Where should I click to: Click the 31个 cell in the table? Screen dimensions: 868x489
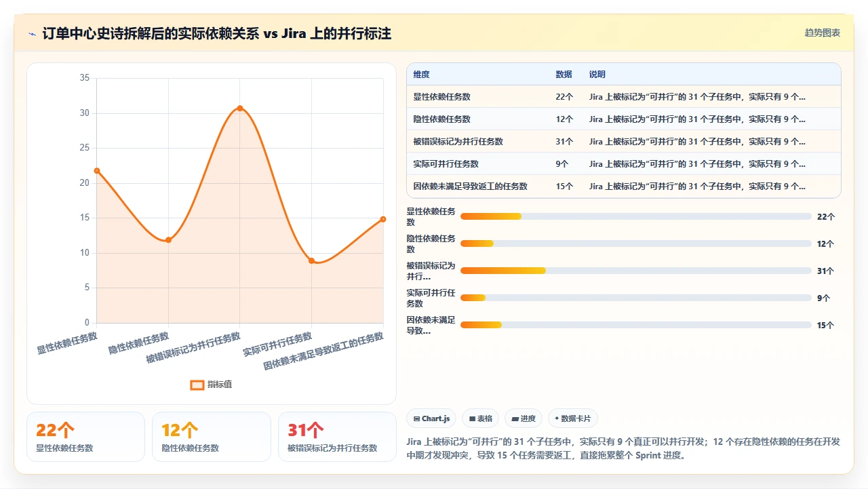tap(564, 142)
